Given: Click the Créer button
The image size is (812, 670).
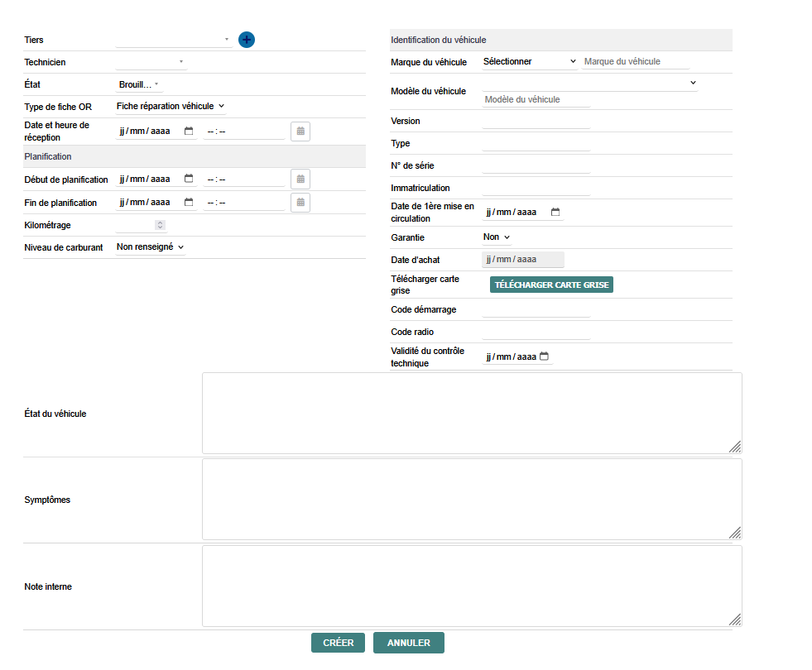Looking at the screenshot, I should [x=338, y=643].
